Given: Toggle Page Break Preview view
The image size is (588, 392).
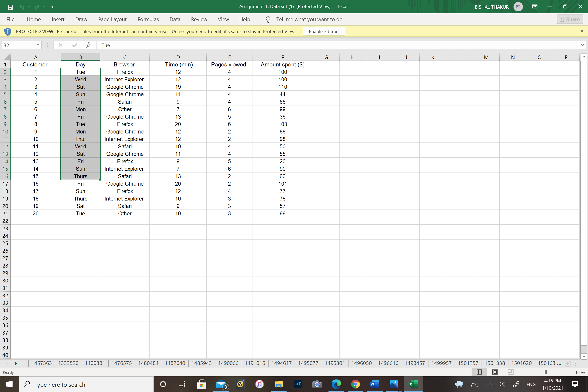Looking at the screenshot, I should (x=511, y=372).
